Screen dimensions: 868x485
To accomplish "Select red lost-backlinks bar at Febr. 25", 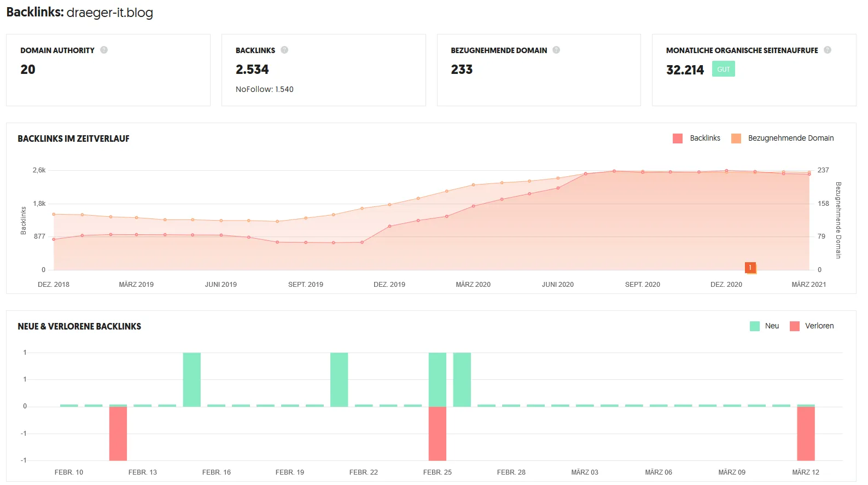I will point(437,433).
